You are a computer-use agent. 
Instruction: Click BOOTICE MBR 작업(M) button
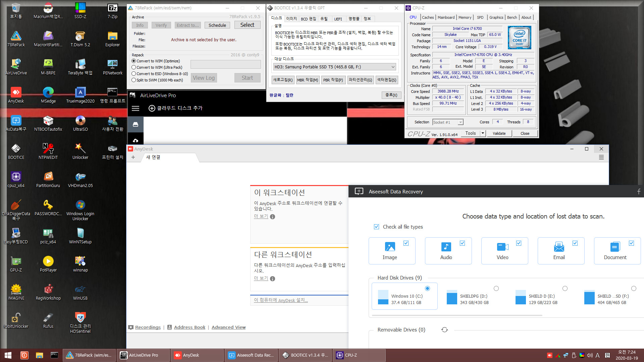pyautogui.click(x=307, y=80)
